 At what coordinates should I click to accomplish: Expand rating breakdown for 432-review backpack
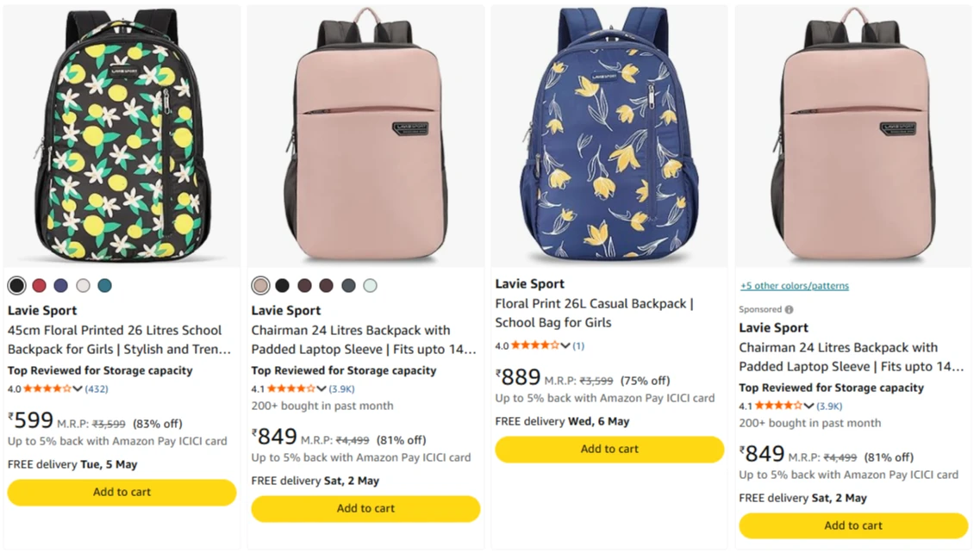point(78,389)
